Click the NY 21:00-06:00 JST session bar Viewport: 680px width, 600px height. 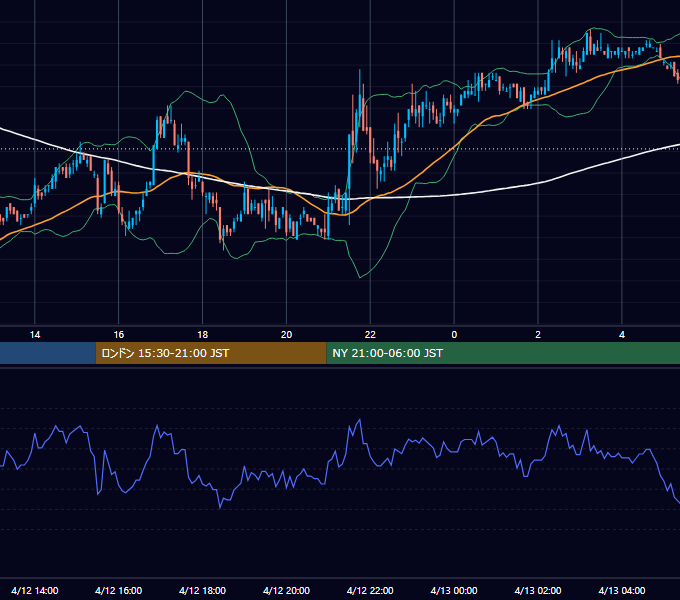coord(503,353)
